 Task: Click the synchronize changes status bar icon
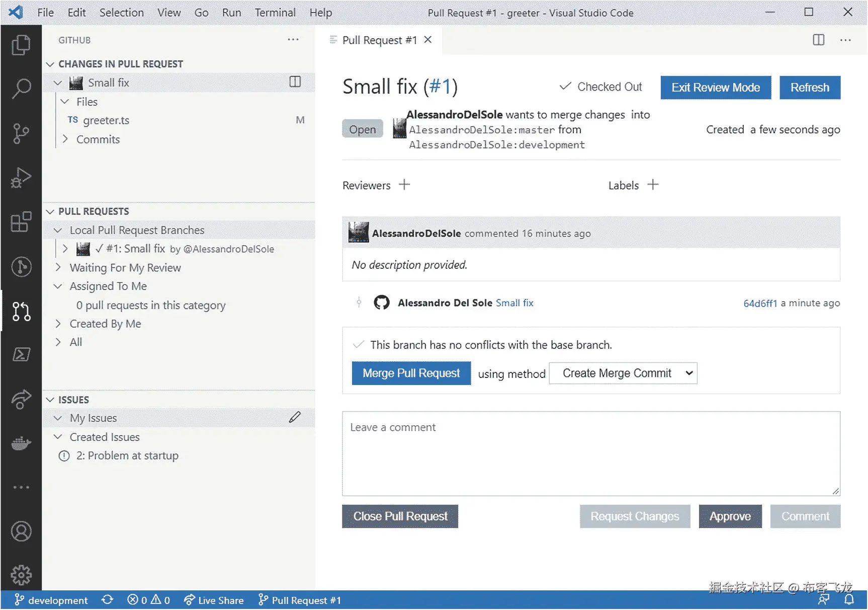coord(107,600)
